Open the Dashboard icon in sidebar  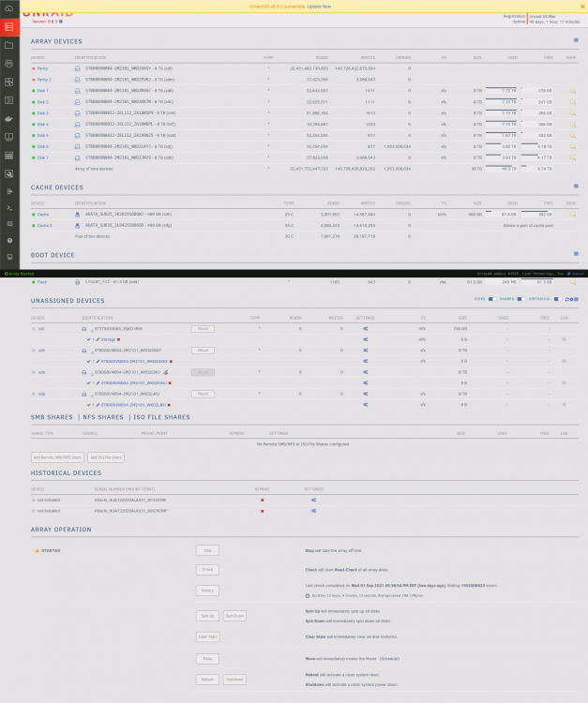[x=9, y=8]
